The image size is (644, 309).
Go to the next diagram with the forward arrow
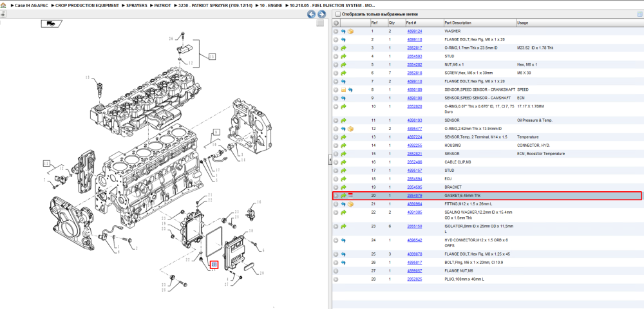pyautogui.click(x=321, y=14)
